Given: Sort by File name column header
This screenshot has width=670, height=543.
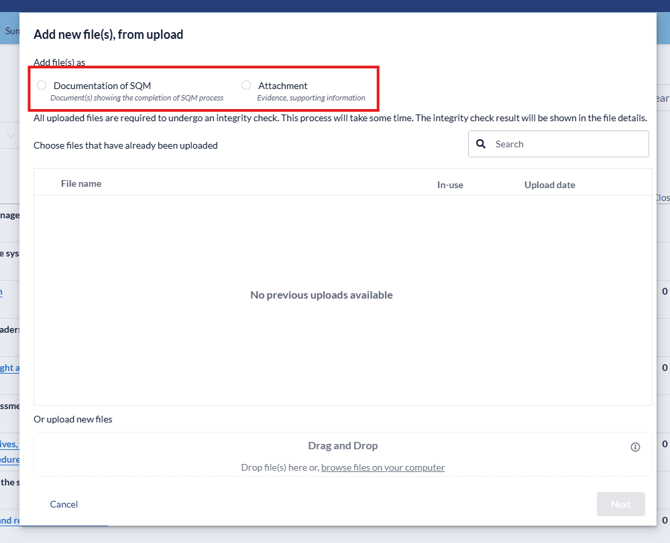Looking at the screenshot, I should 81,184.
